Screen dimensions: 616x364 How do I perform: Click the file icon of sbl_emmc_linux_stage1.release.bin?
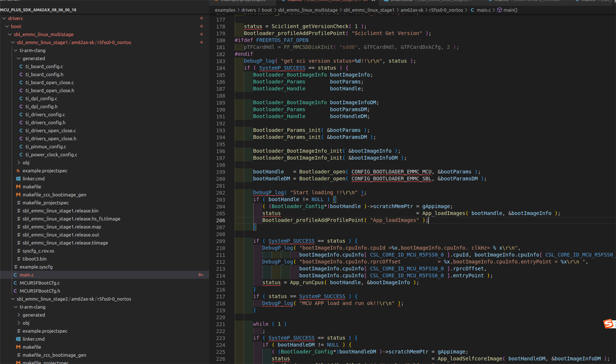[x=18, y=211]
